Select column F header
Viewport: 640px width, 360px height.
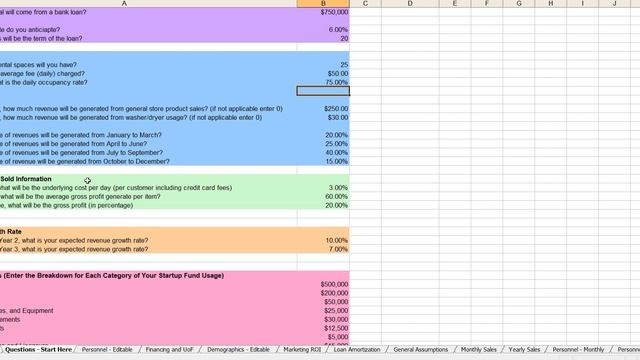[x=487, y=3]
